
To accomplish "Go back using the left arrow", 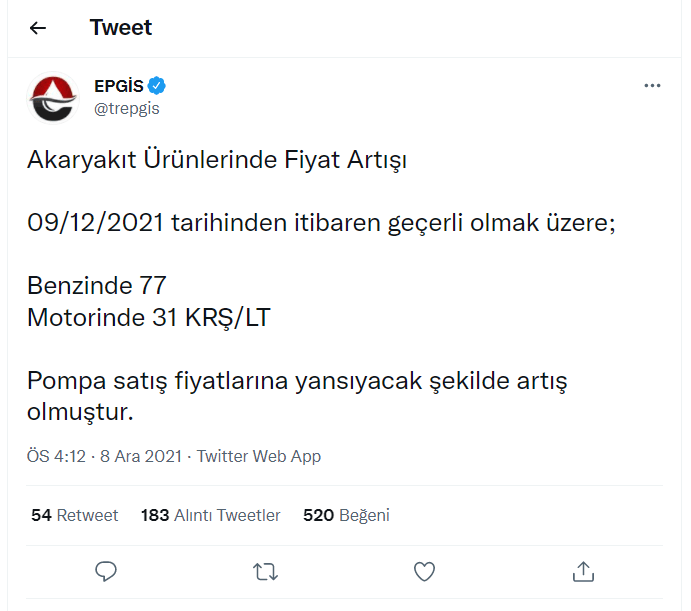I will [38, 28].
